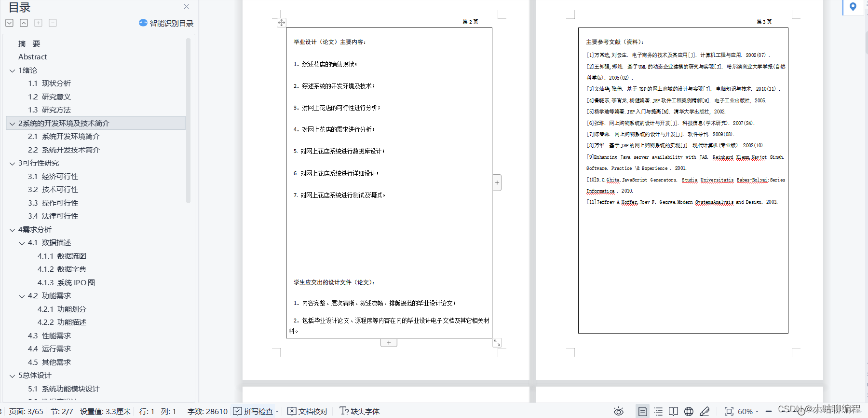The height and width of the screenshot is (418, 868).
Task: Toggle eye protection mode icon
Action: [x=619, y=411]
